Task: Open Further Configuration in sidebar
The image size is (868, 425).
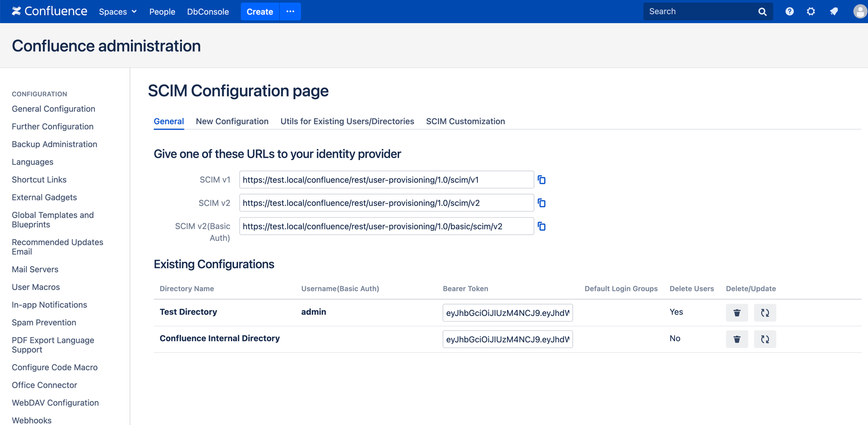Action: [x=52, y=127]
